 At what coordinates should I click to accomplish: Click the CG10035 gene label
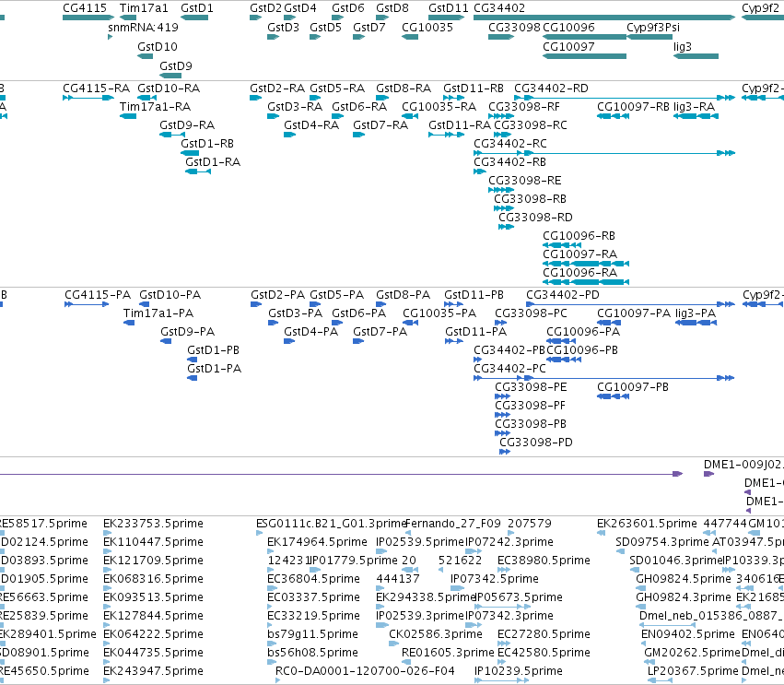(x=427, y=27)
